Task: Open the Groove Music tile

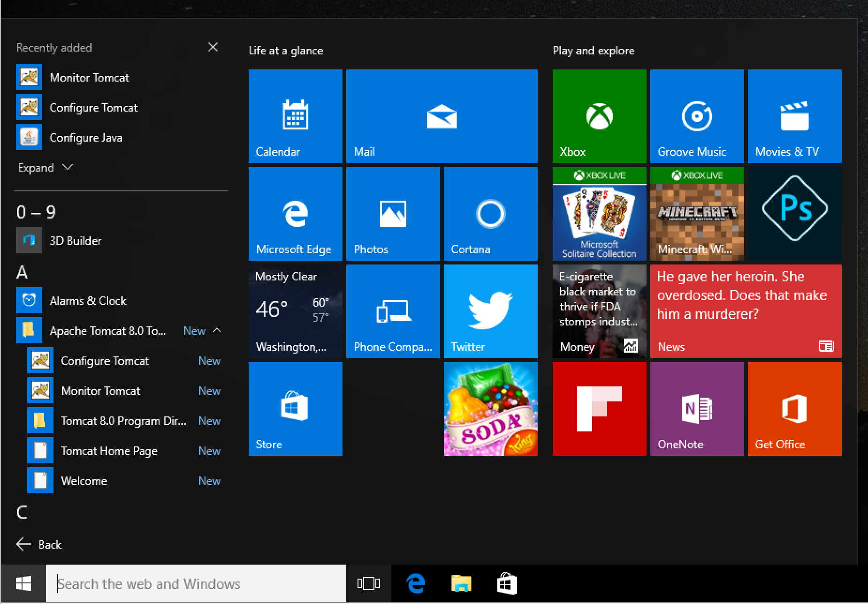Action: click(x=697, y=116)
